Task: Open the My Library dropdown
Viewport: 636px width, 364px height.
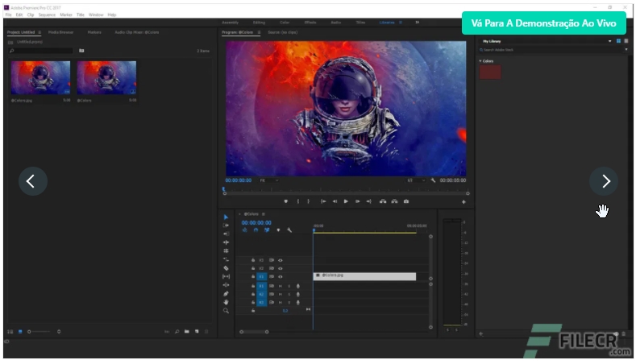Action: click(609, 40)
